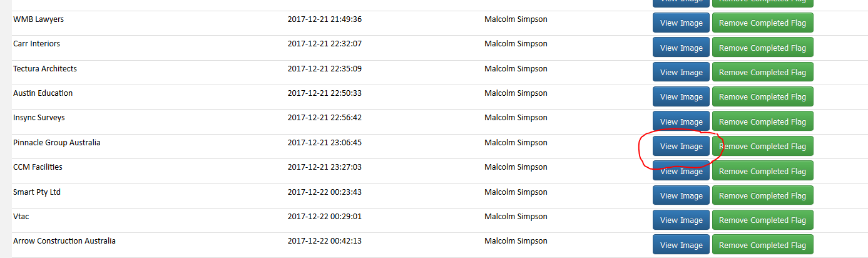Remove Completed Flag for Smart Pty Ltd
The width and height of the screenshot is (868, 258).
762,196
